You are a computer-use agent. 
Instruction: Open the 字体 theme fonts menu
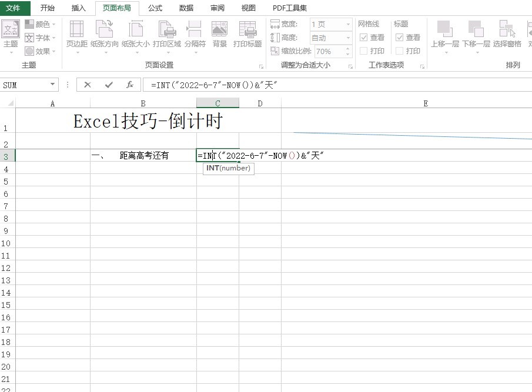40,38
